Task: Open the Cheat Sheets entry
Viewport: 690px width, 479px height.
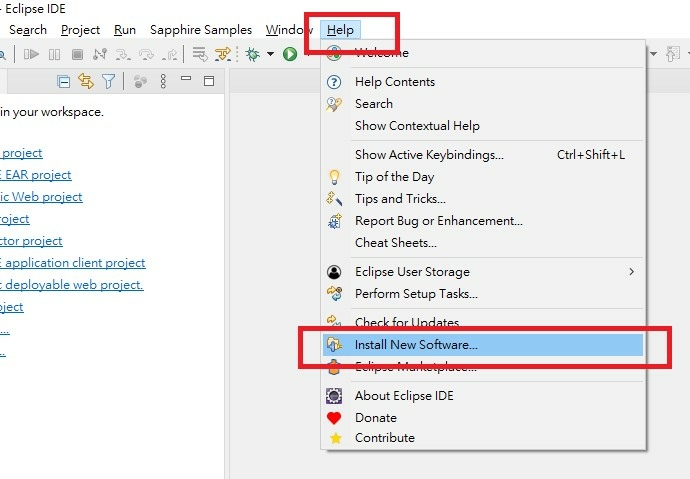Action: pos(483,243)
